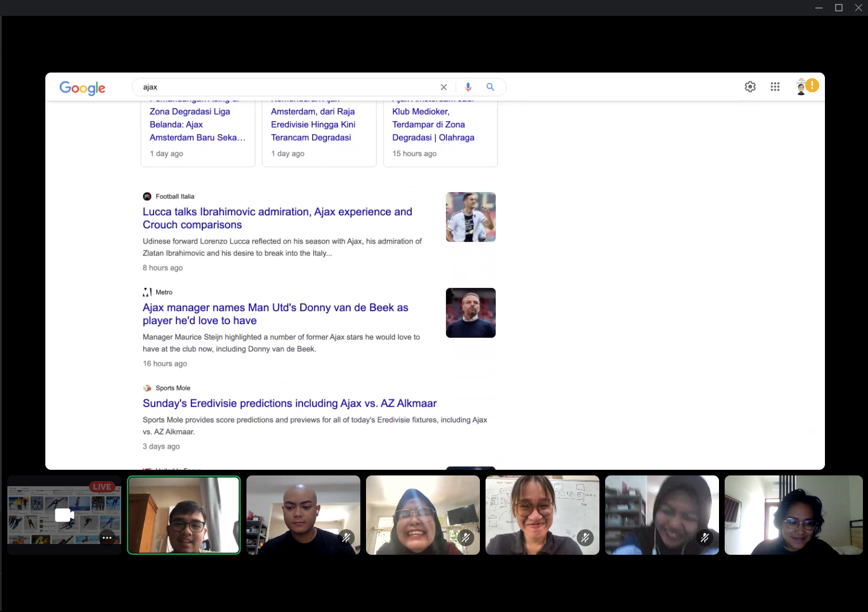The height and width of the screenshot is (612, 868).
Task: Click the camera icon on presentation tile
Action: (x=64, y=515)
